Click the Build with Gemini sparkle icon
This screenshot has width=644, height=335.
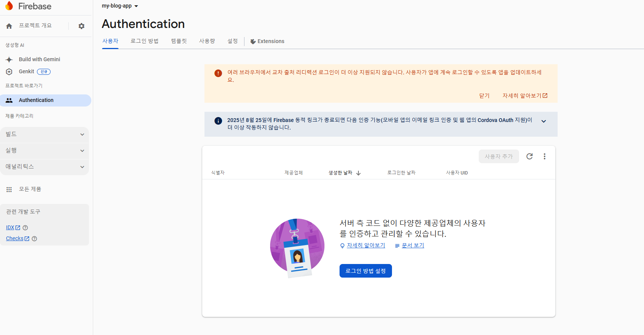click(9, 59)
